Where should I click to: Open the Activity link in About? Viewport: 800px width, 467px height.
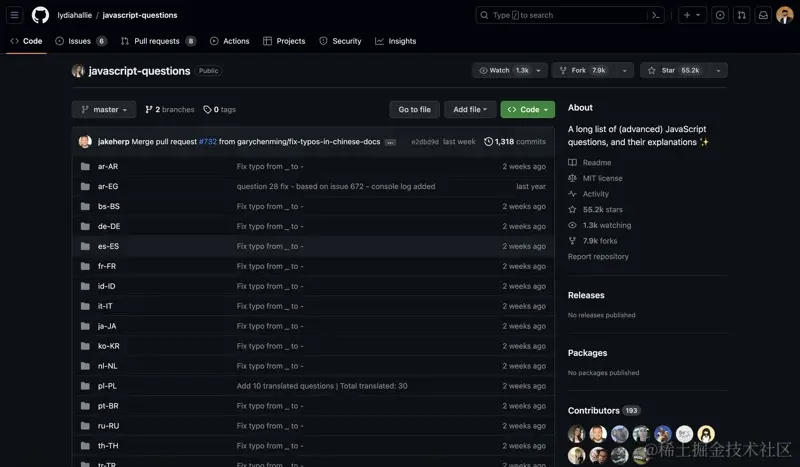point(588,194)
